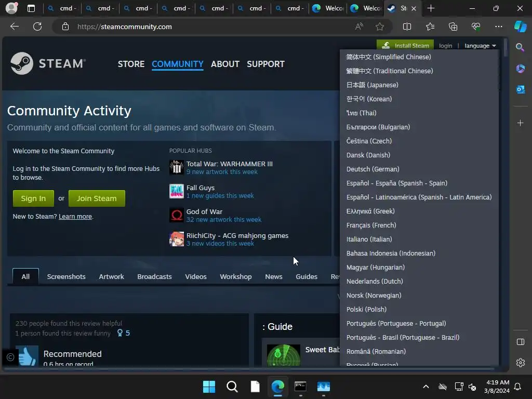This screenshot has height=399, width=532.
Task: Open the Edge profile avatar
Action: click(11, 8)
